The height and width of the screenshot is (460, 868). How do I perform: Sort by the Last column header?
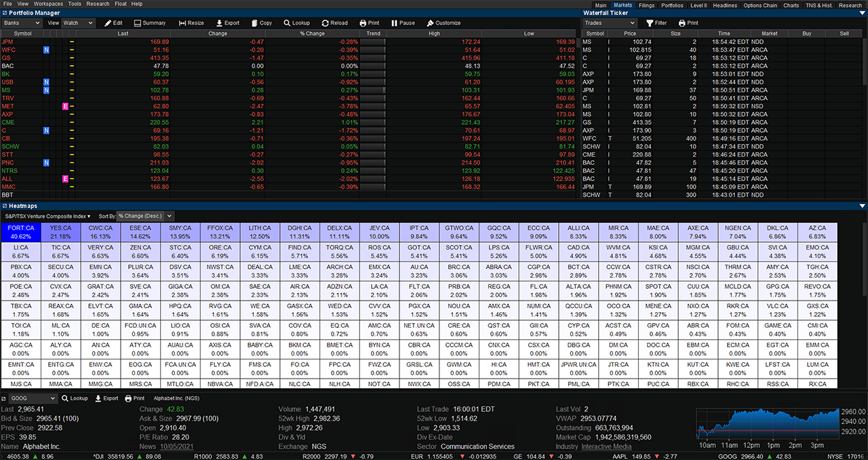(x=123, y=33)
